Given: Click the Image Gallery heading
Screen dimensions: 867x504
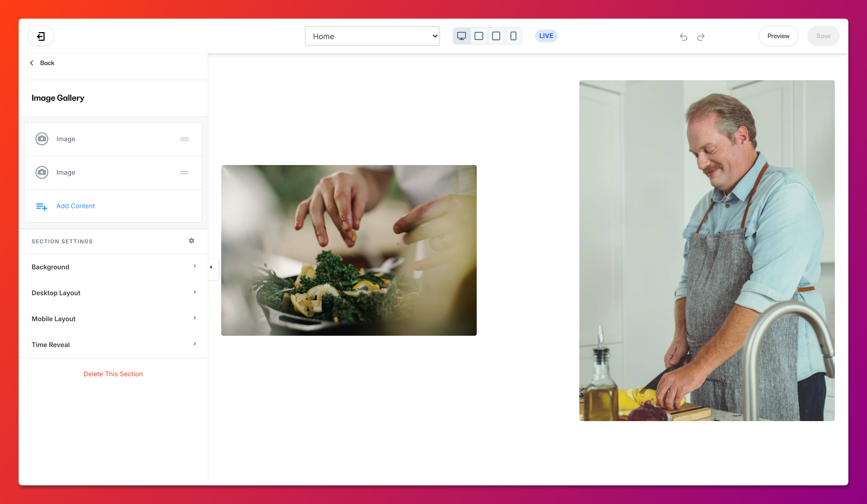Looking at the screenshot, I should (58, 98).
